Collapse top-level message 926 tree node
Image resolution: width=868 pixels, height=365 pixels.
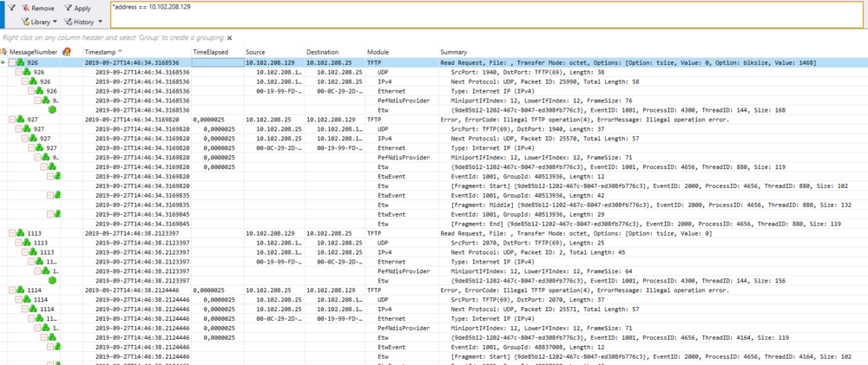point(12,63)
